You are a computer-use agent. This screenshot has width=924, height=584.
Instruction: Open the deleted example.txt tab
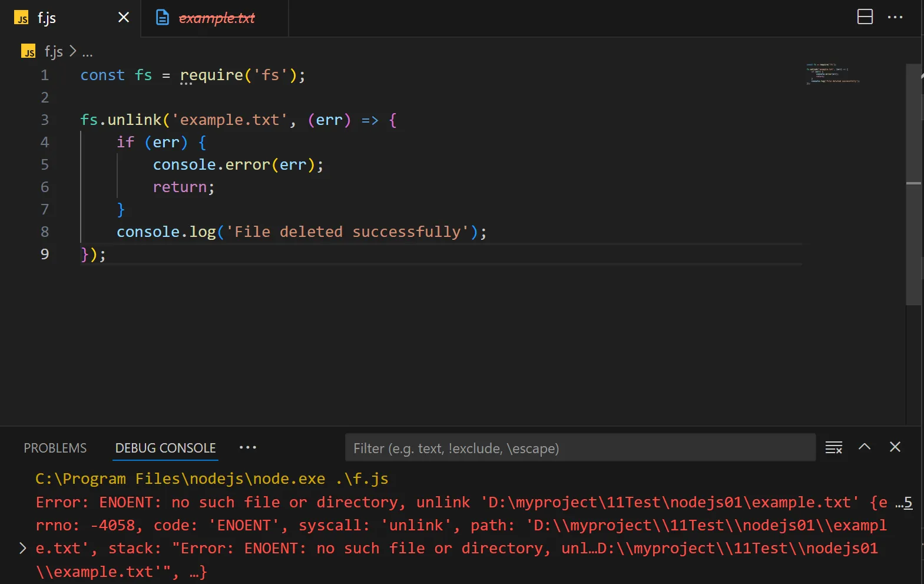tap(215, 18)
